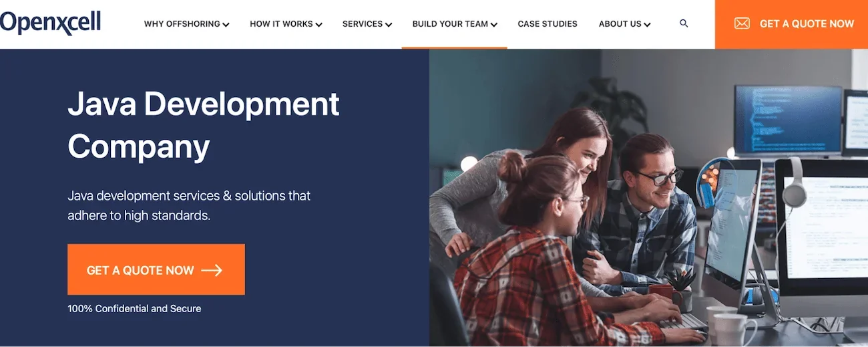Screen dimensions: 868x347
Task: Click the search magnifier icon
Action: pyautogui.click(x=683, y=23)
